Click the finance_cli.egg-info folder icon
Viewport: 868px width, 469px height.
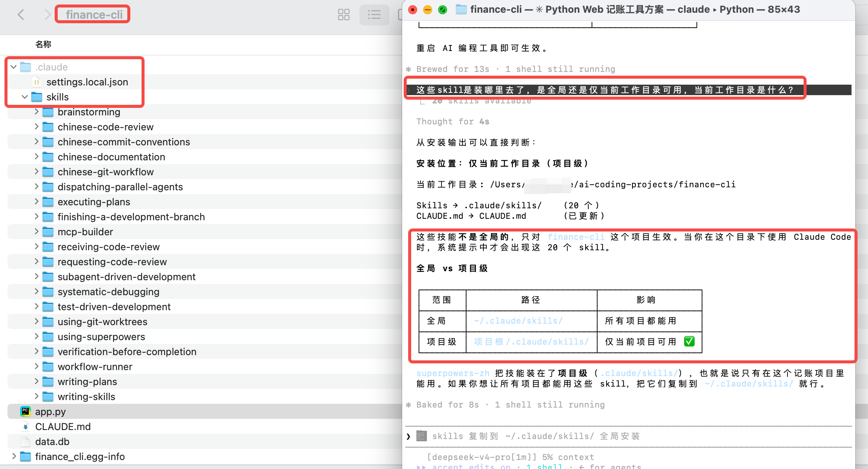(25, 457)
